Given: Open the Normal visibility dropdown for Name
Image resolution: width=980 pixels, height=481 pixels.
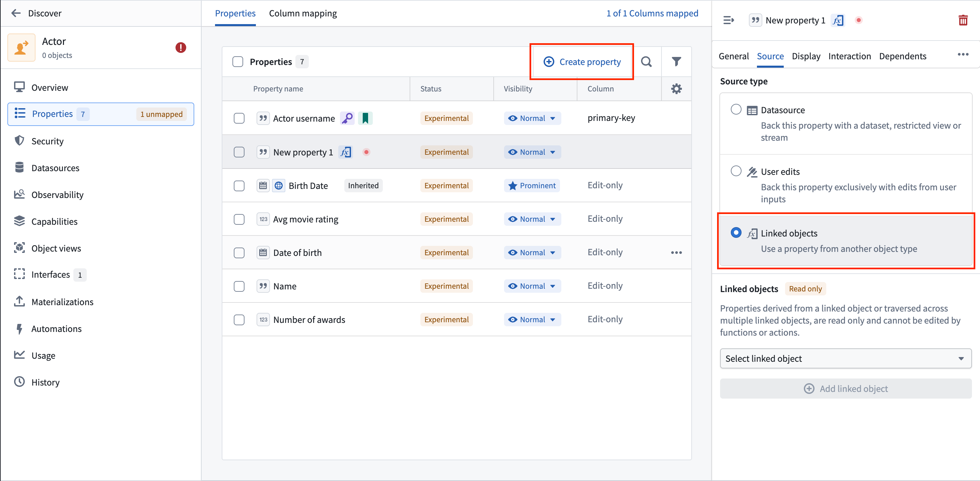Looking at the screenshot, I should pos(532,286).
